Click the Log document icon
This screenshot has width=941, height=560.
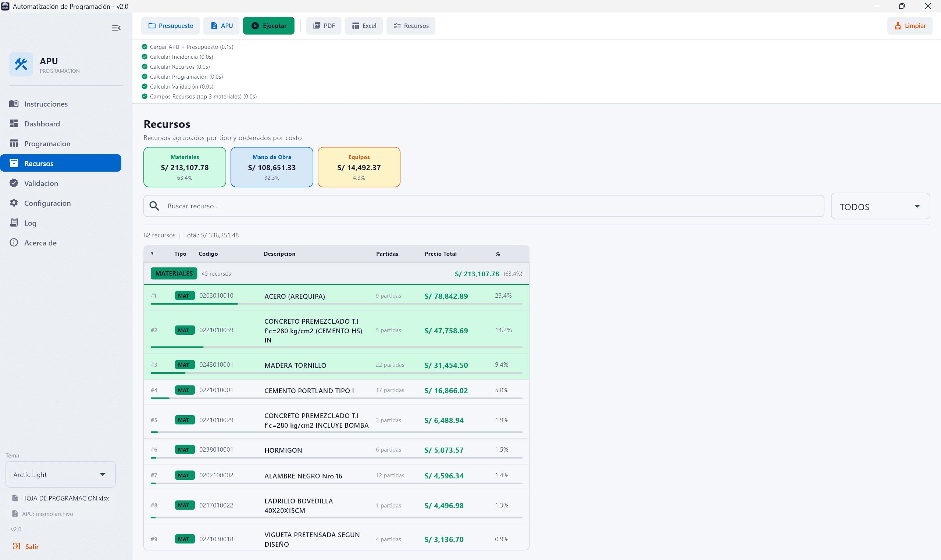14,223
